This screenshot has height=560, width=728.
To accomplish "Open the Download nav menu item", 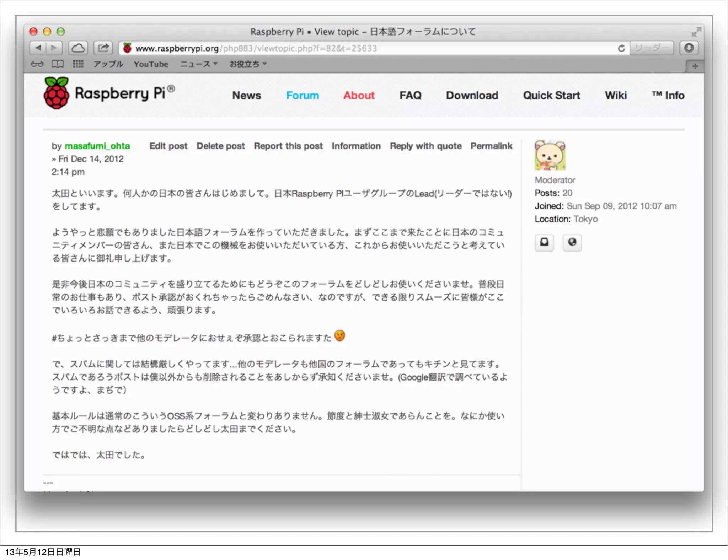I will point(472,95).
